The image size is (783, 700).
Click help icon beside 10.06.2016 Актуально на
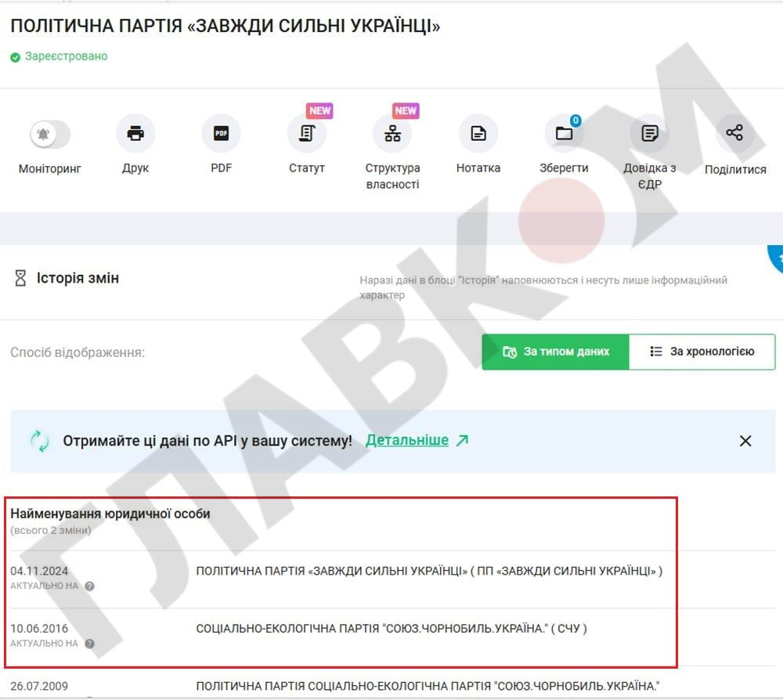click(x=90, y=644)
